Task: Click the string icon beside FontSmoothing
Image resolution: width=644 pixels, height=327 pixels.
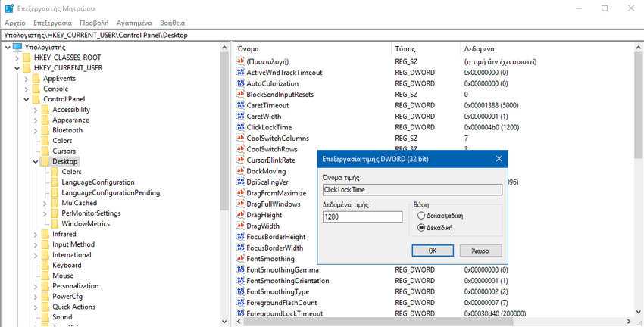Action: pos(241,259)
